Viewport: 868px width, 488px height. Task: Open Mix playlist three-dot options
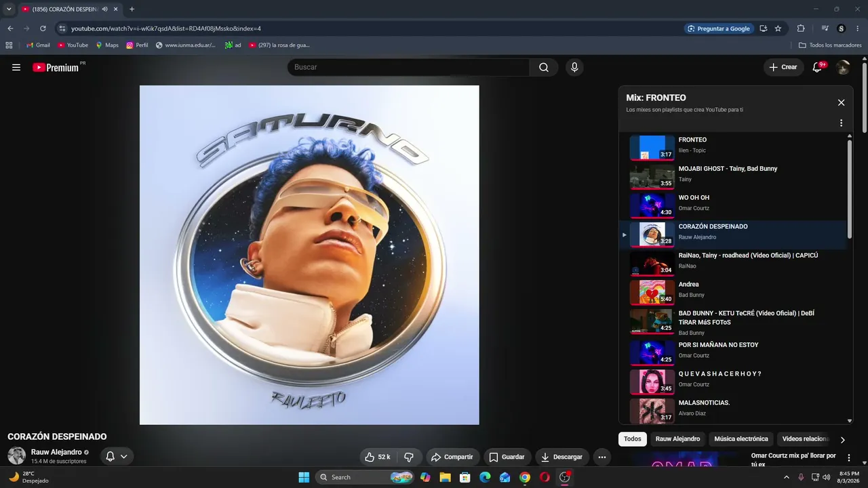point(841,123)
